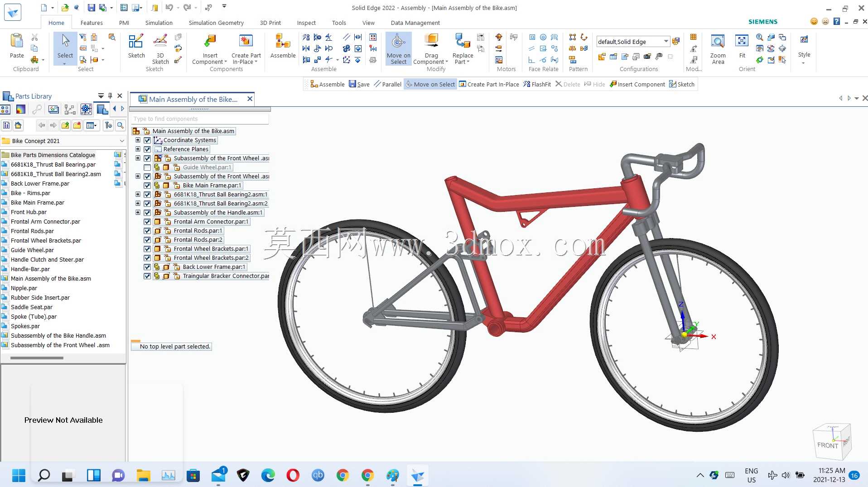868x487 pixels.
Task: Search the Parts Library with magnifier icon
Action: (x=121, y=125)
